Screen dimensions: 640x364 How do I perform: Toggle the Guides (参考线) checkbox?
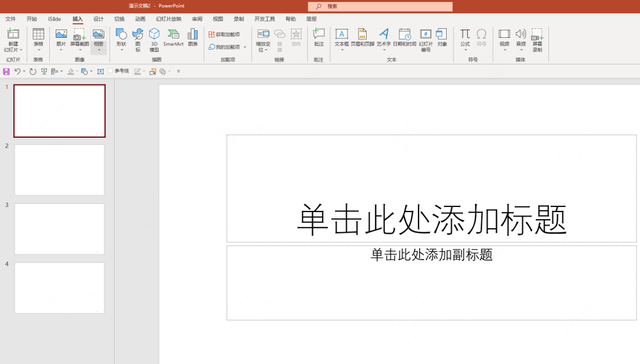[x=110, y=71]
